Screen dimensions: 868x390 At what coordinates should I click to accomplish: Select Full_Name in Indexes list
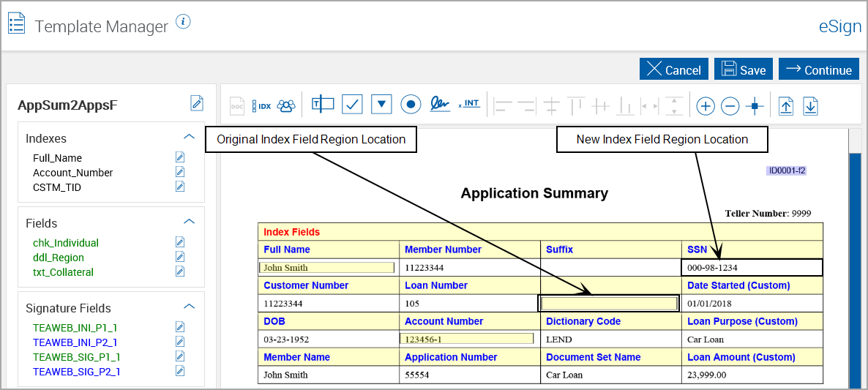point(58,158)
